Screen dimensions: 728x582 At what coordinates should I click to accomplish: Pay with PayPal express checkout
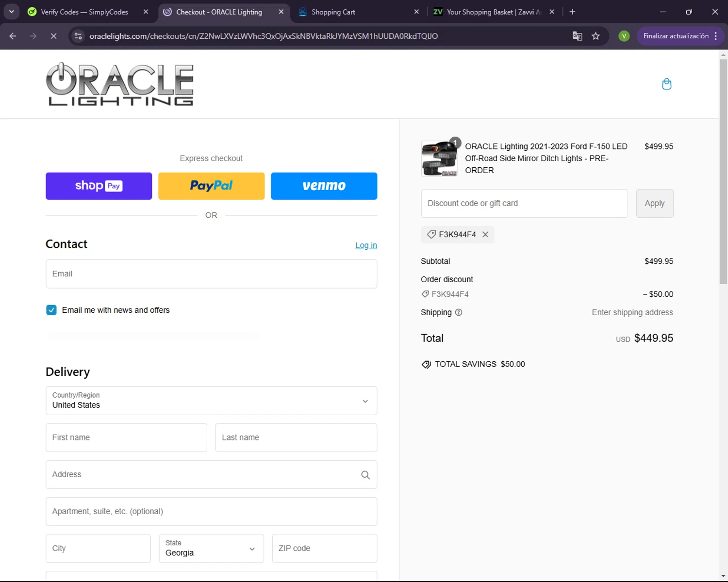[x=211, y=186]
